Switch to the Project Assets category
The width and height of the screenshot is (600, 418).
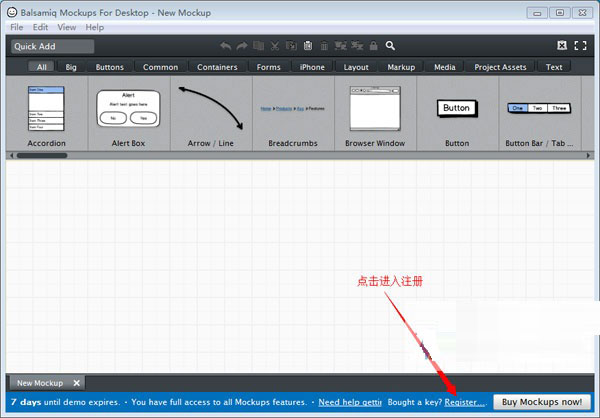coord(500,67)
